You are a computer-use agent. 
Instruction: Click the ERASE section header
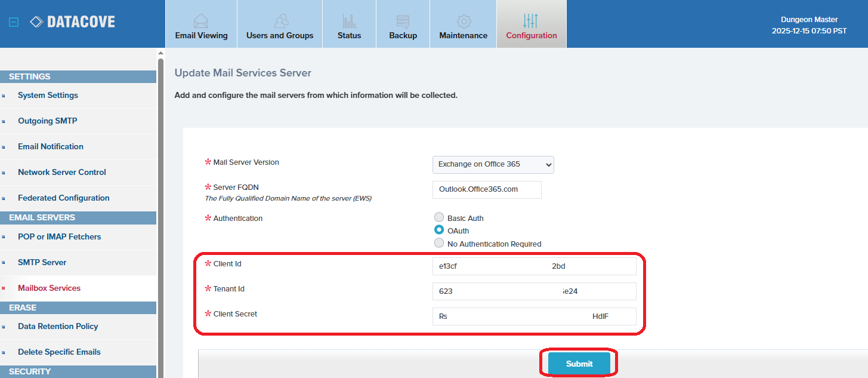click(x=78, y=308)
